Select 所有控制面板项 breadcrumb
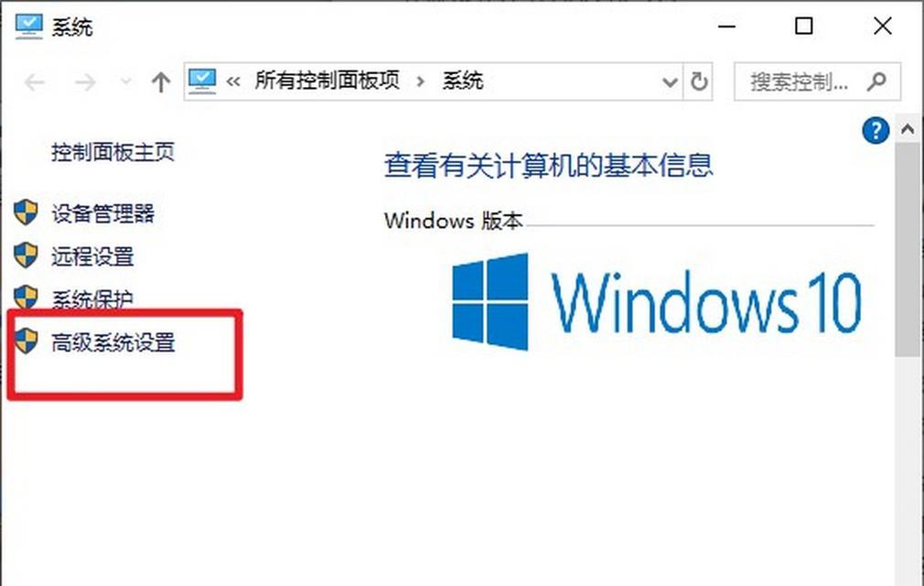 (327, 81)
